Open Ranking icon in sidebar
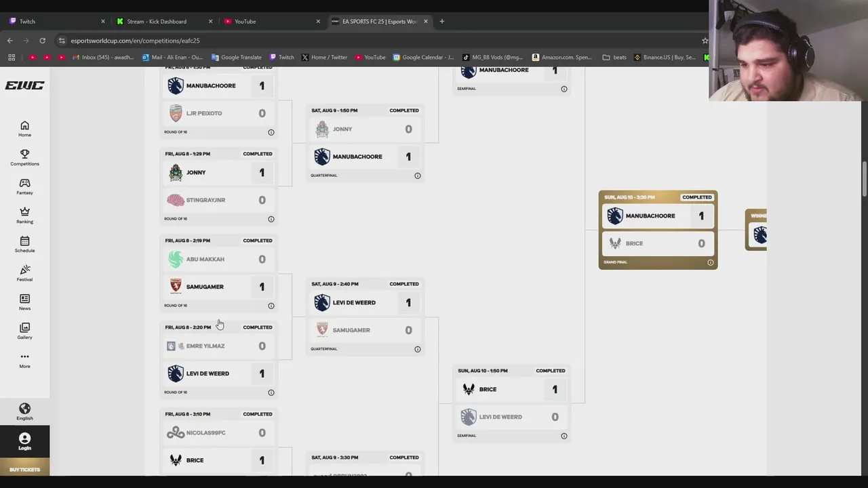The image size is (868, 488). coord(24,216)
